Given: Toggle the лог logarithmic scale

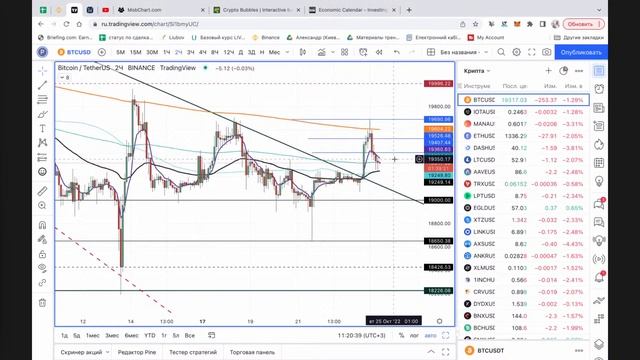Looking at the screenshot, I should coord(414,336).
